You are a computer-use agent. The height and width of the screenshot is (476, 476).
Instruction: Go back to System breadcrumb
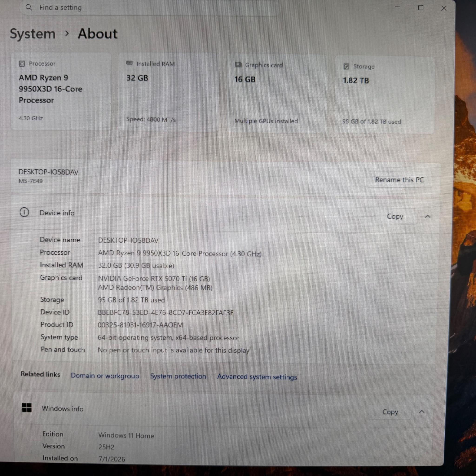(33, 34)
